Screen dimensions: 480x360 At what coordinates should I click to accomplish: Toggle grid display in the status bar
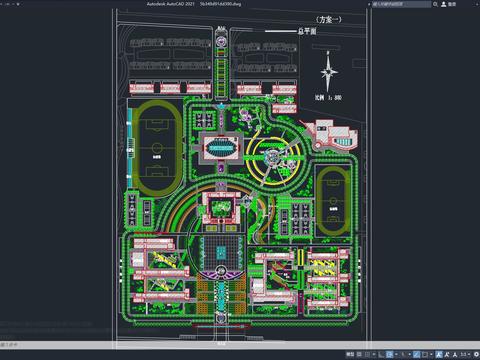(x=359, y=354)
